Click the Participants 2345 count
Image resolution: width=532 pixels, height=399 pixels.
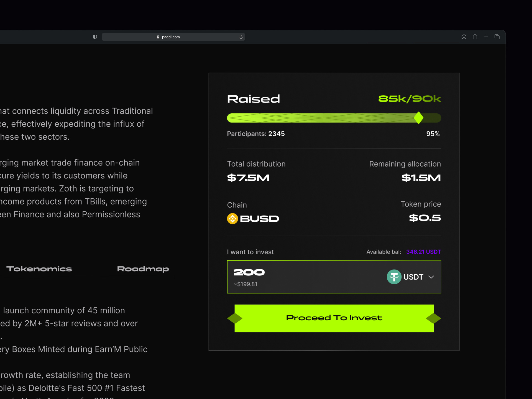[255, 134]
